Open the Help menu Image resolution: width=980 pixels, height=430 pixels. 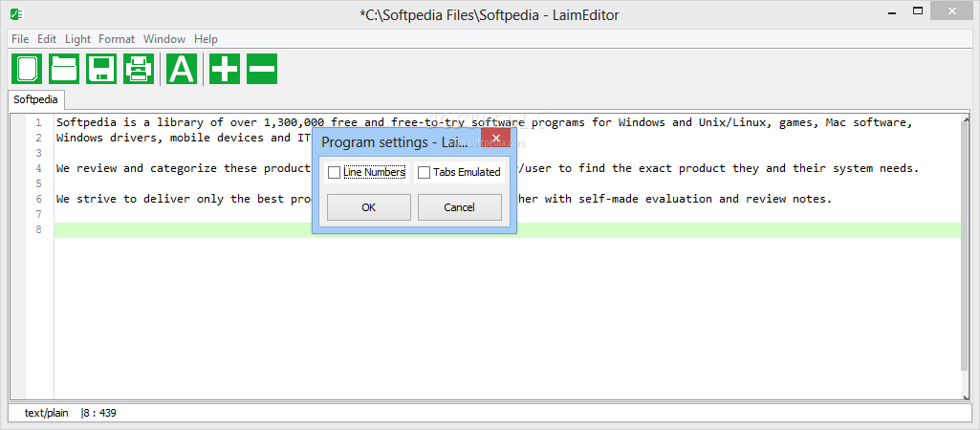pos(206,39)
